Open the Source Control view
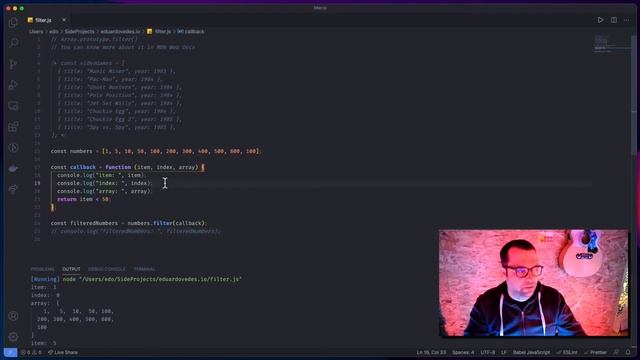640x360 pixels. (x=13, y=64)
